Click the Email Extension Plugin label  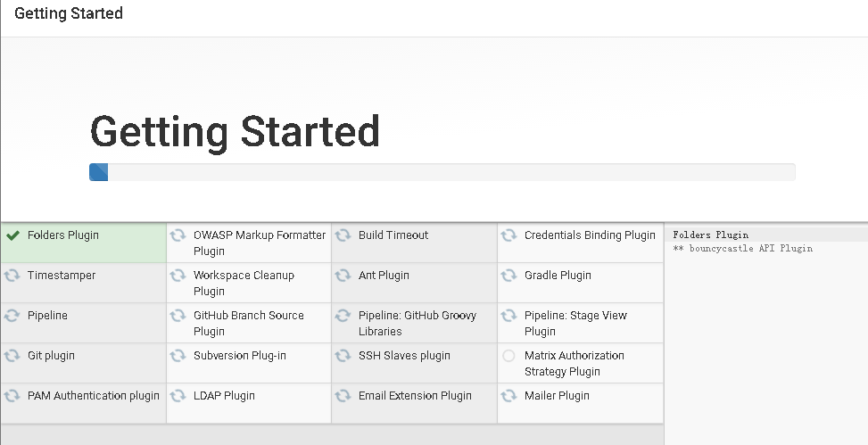[x=415, y=396]
